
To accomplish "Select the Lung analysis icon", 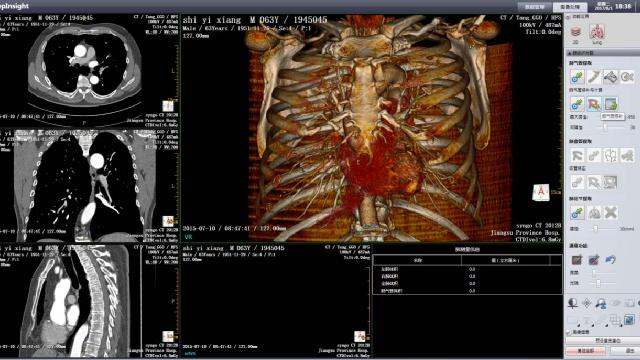I will pyautogui.click(x=596, y=32).
